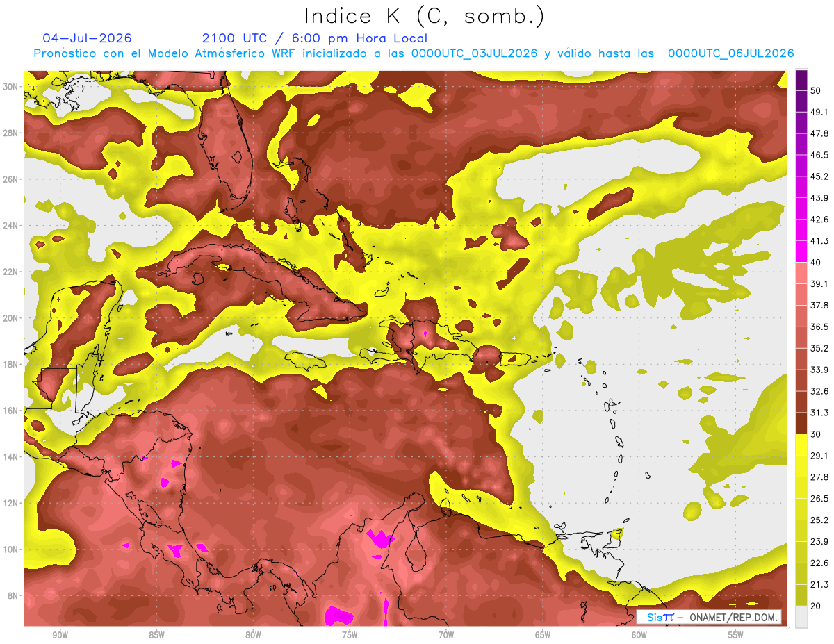Image resolution: width=834 pixels, height=644 pixels.
Task: Click the colorbar value 46.5
Action: [x=819, y=155]
